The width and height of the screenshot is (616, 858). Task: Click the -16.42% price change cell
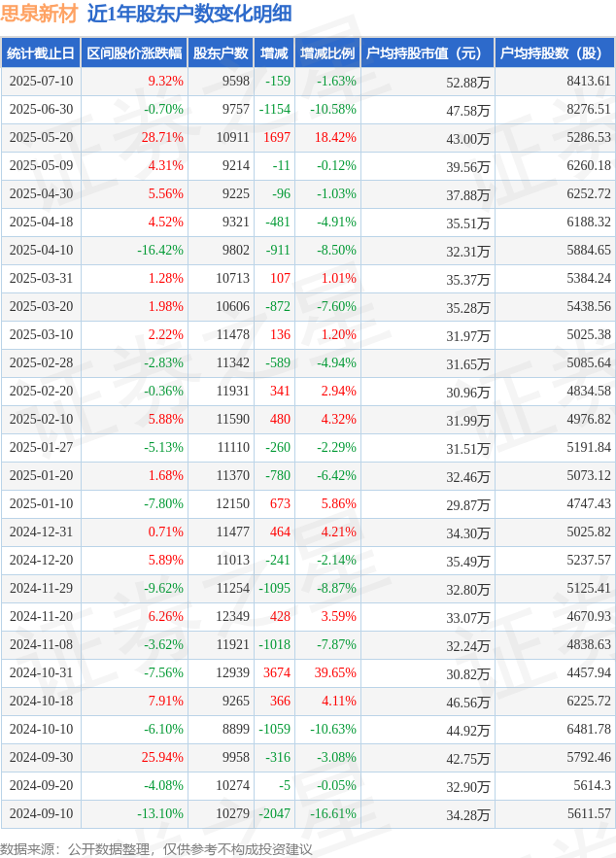coord(160,250)
